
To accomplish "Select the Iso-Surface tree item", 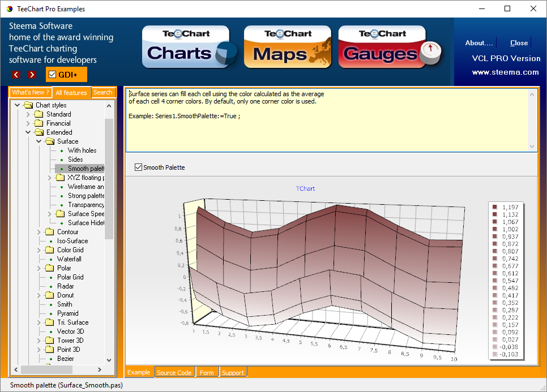I will [72, 241].
